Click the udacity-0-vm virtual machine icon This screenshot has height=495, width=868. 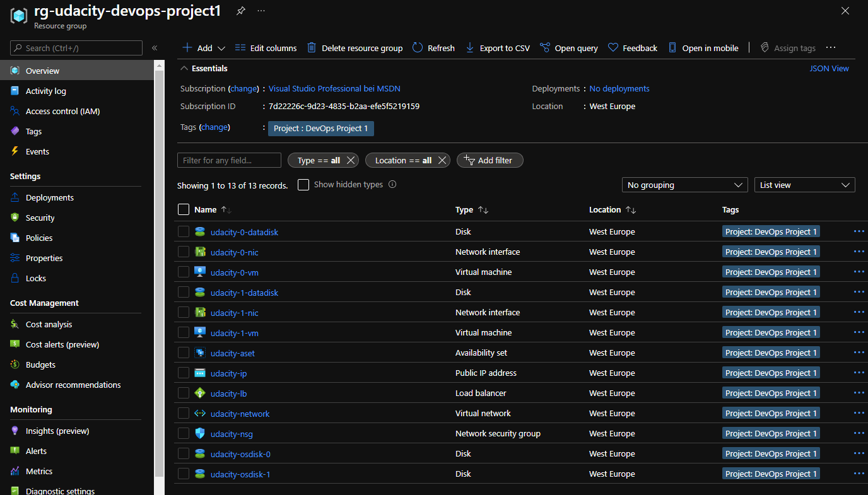coord(200,272)
